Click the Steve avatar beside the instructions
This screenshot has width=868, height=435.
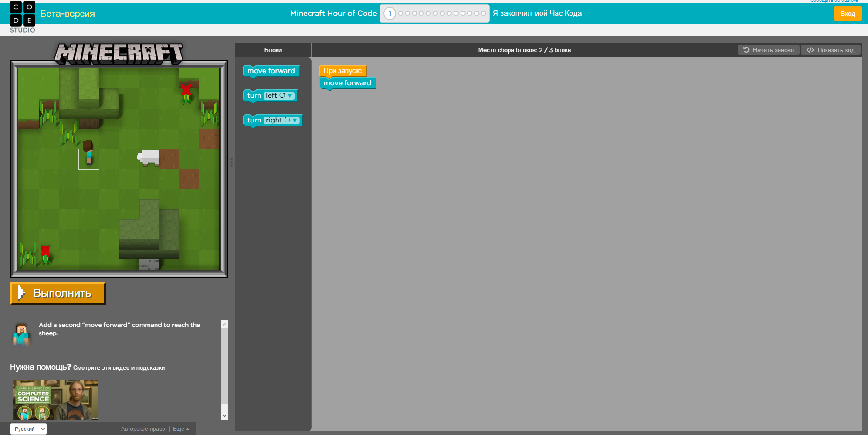[21, 334]
